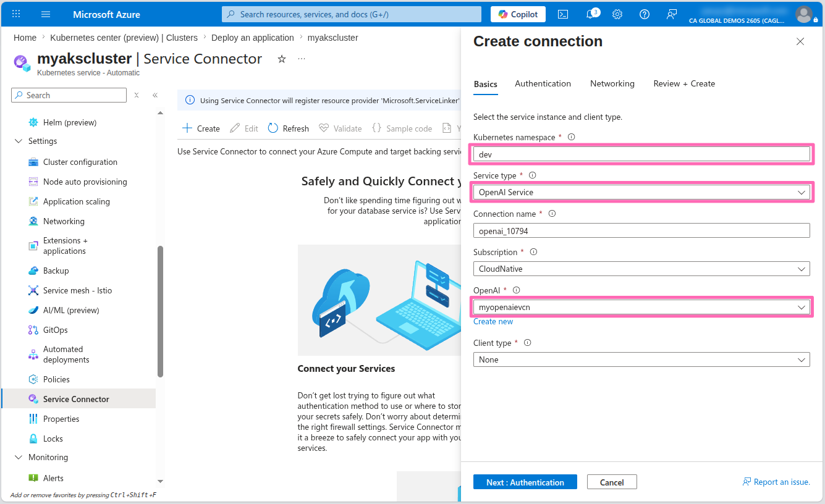Click the Backup cloud icon
The height and width of the screenshot is (504, 825).
tap(33, 271)
